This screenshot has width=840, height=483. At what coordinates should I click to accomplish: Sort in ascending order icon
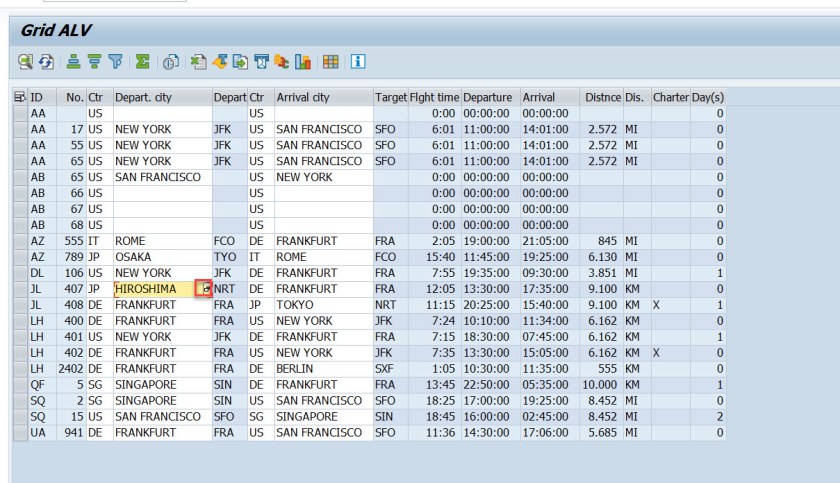point(73,62)
